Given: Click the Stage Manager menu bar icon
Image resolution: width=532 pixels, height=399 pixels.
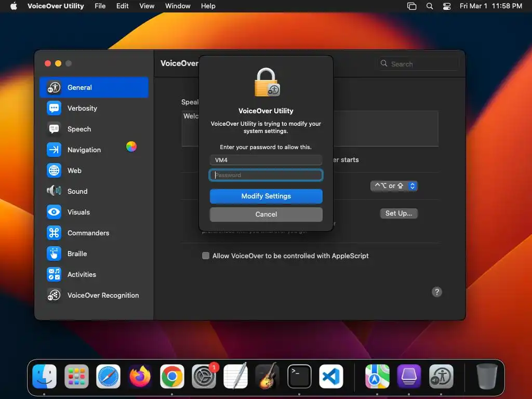Looking at the screenshot, I should [411, 6].
